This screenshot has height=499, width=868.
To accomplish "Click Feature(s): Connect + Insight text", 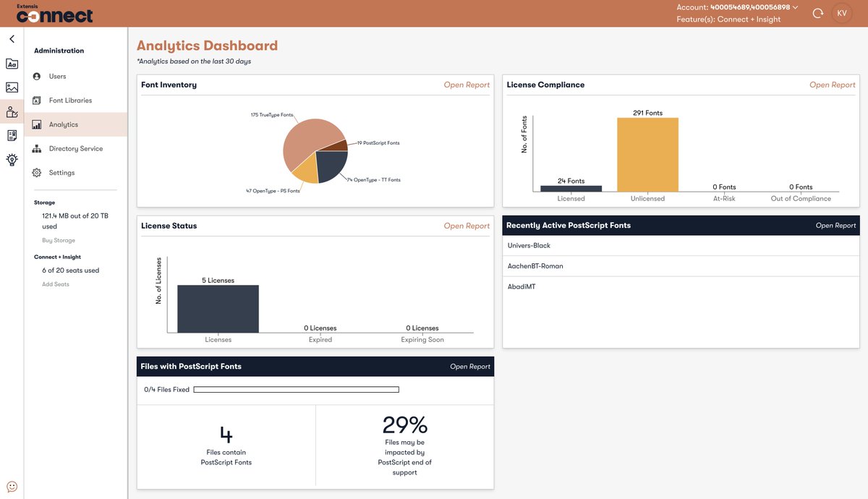I will click(728, 20).
